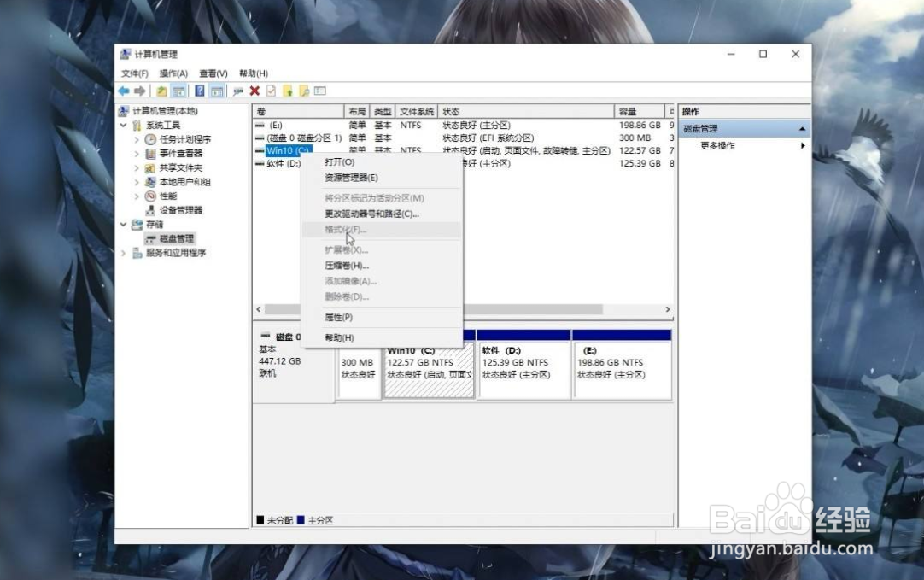Click the Layout (布局) column header

(357, 111)
